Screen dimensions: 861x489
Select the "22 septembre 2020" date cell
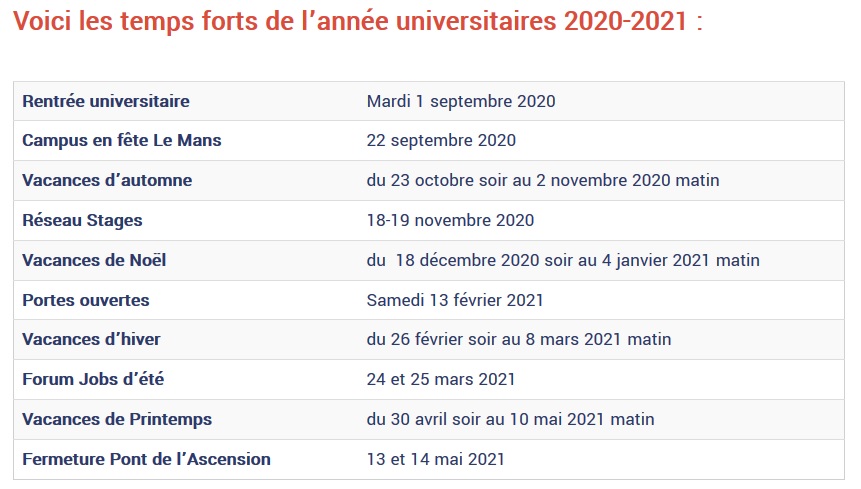(x=441, y=141)
